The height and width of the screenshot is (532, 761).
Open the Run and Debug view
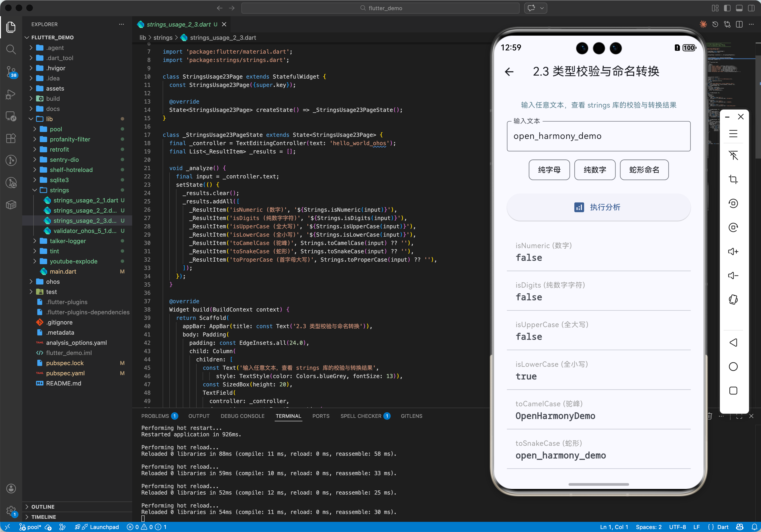click(x=11, y=94)
